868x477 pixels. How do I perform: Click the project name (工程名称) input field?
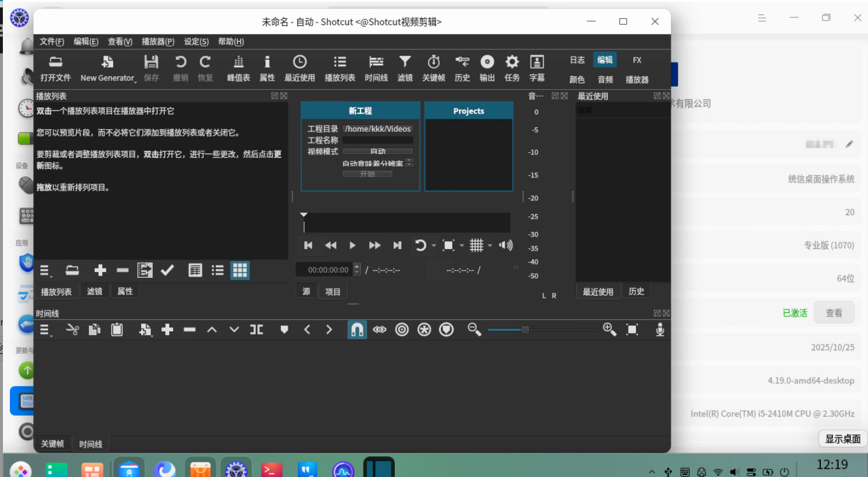378,140
